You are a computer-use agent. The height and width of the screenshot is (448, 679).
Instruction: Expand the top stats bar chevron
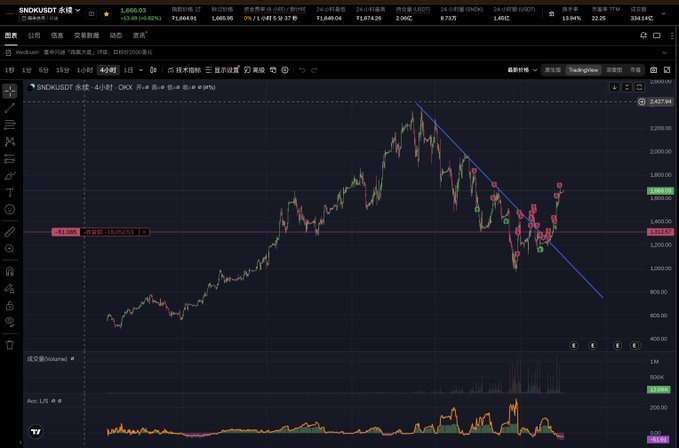coord(663,14)
